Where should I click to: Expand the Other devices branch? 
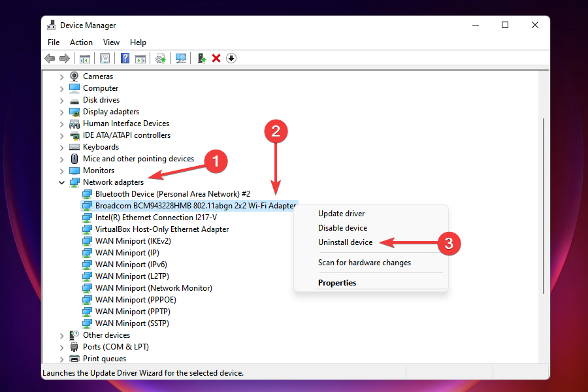pyautogui.click(x=61, y=335)
